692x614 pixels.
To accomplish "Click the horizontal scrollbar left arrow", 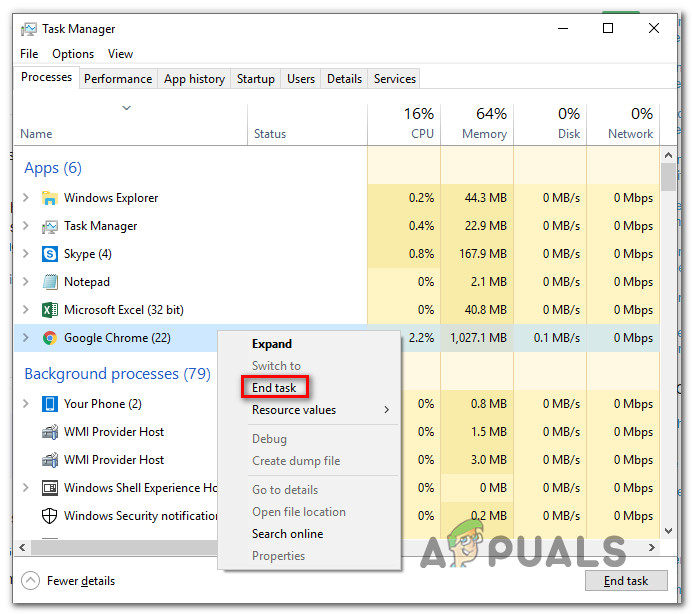I will click(x=22, y=547).
